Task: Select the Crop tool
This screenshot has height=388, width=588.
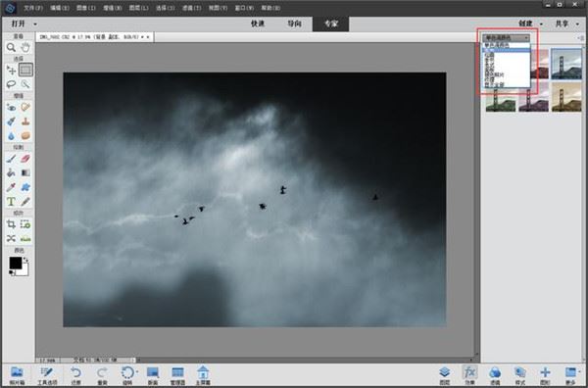Action: coord(11,224)
